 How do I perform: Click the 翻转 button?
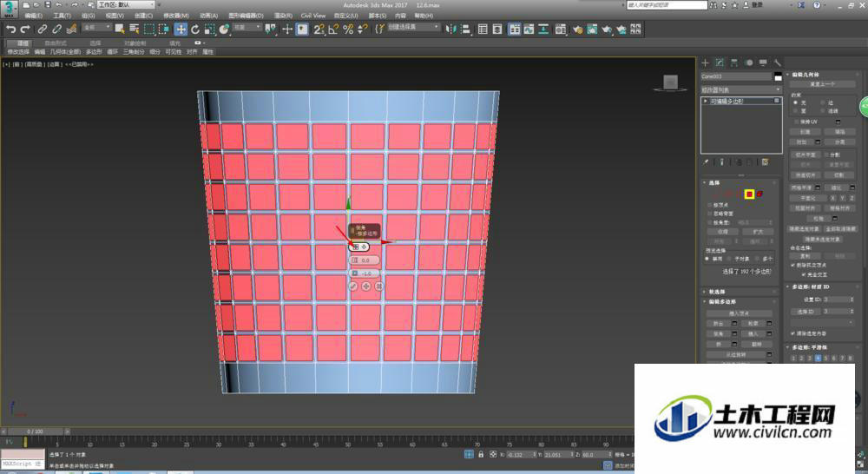point(757,344)
